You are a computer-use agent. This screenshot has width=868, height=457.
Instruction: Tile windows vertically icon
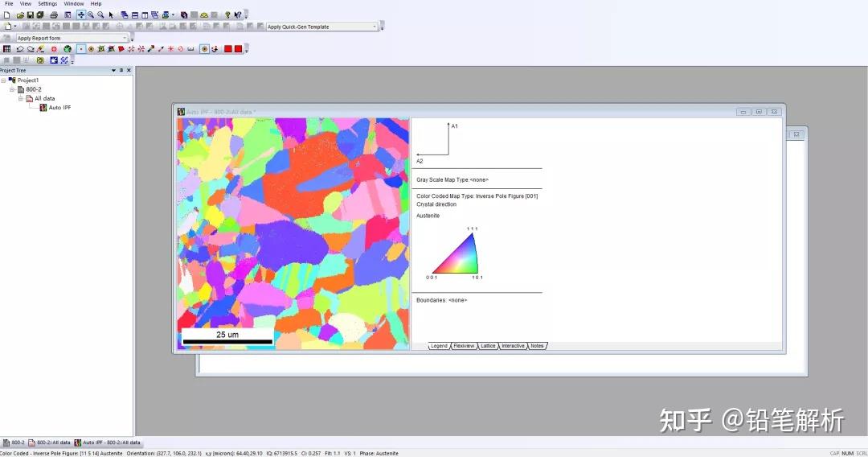tap(145, 15)
